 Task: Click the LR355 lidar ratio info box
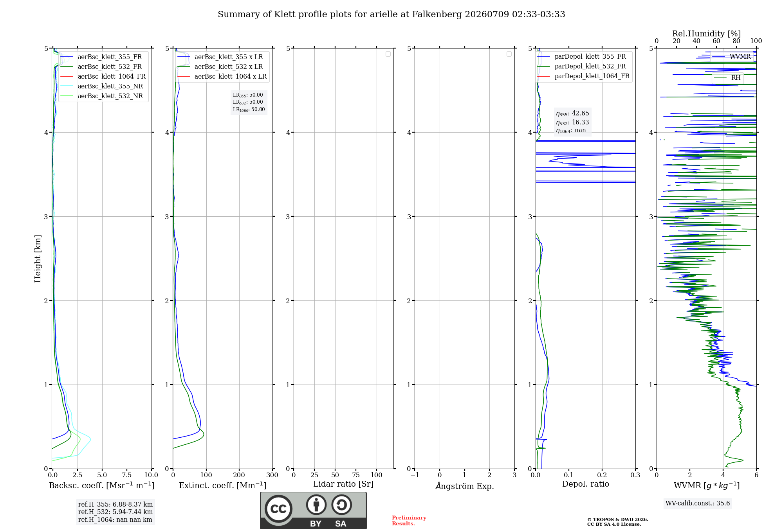pos(249,102)
